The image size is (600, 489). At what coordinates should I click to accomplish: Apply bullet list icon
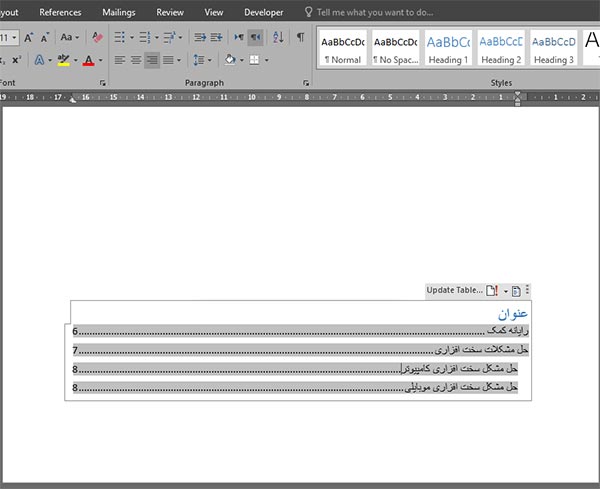pos(119,37)
